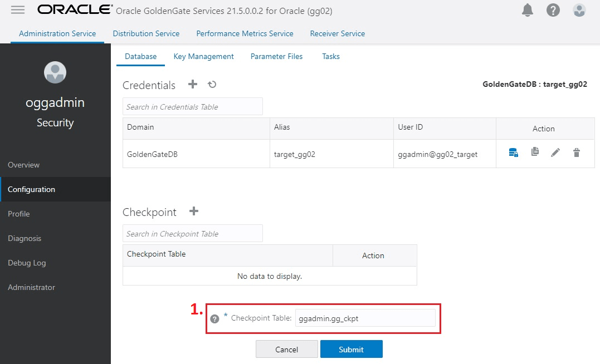
Task: Select the Parameter Files tab
Action: click(x=276, y=56)
